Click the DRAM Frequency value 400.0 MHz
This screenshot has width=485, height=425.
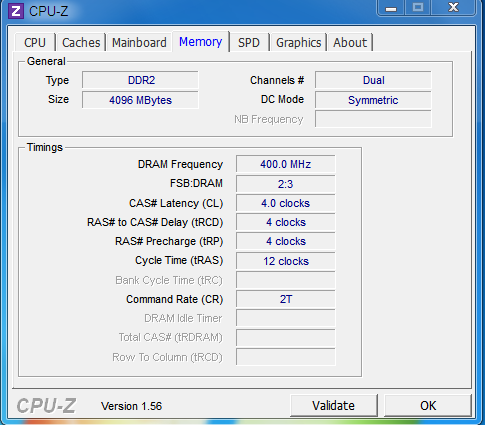[286, 164]
